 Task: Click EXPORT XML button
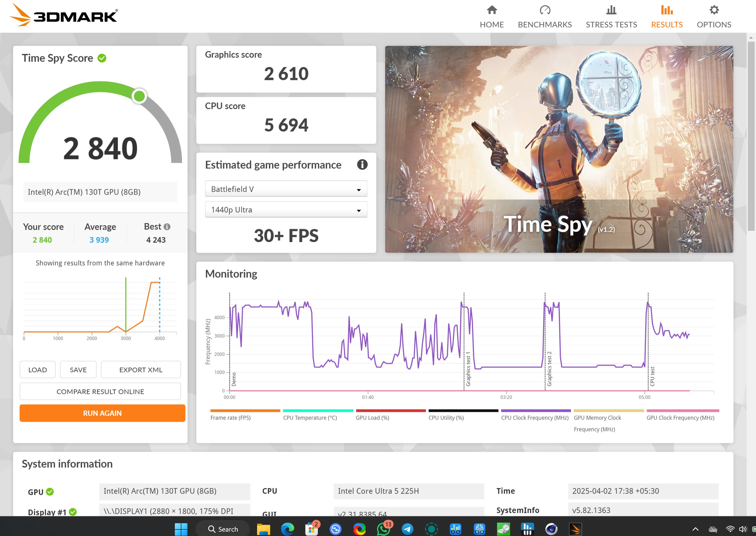pyautogui.click(x=141, y=370)
